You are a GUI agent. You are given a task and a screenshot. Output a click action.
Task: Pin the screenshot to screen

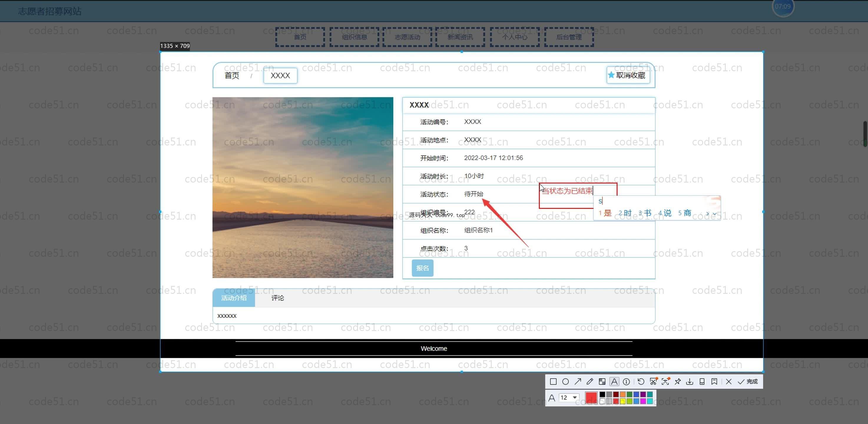677,382
